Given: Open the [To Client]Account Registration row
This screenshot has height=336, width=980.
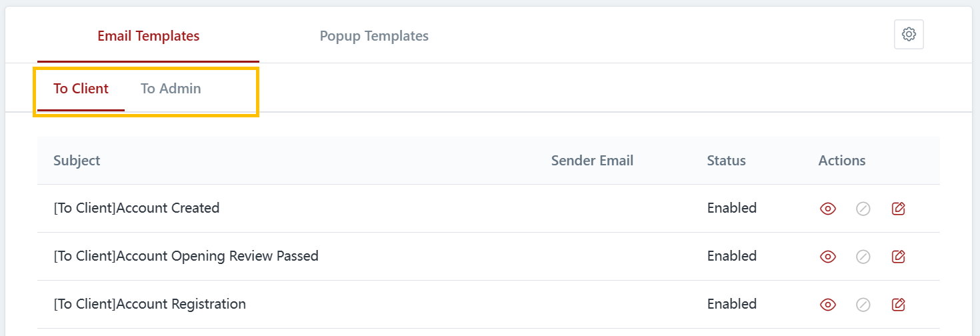Looking at the screenshot, I should [150, 304].
